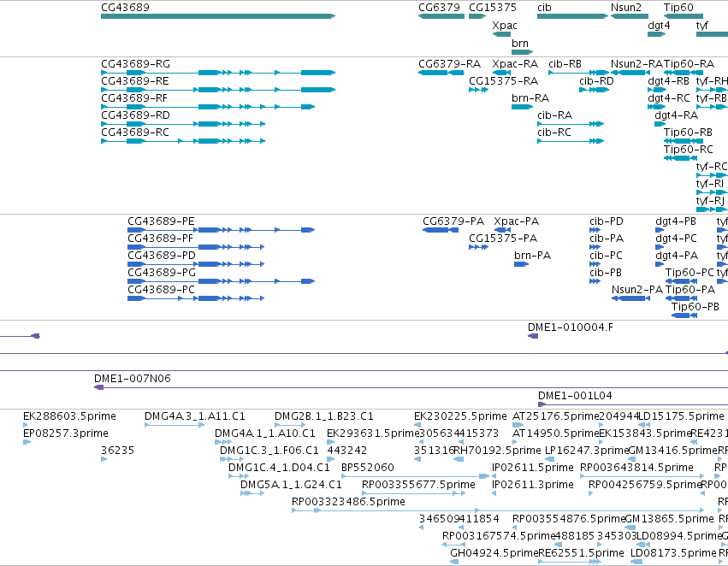Click the CG43689-RG transcript label
This screenshot has width=728, height=566.
click(135, 64)
